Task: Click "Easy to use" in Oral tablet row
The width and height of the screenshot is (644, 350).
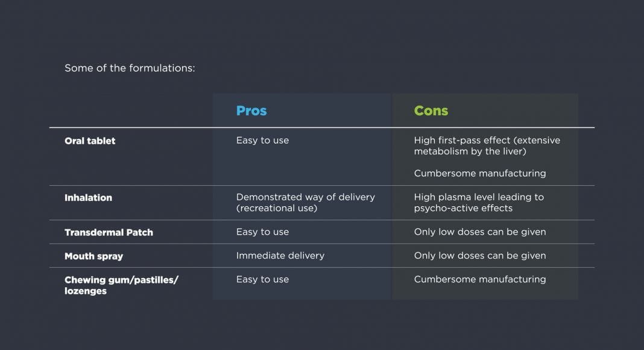Action: tap(262, 141)
